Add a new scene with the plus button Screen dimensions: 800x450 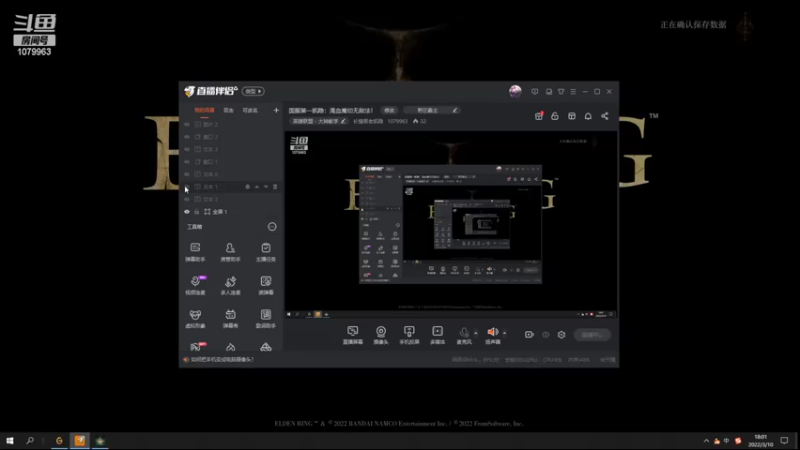(x=276, y=110)
